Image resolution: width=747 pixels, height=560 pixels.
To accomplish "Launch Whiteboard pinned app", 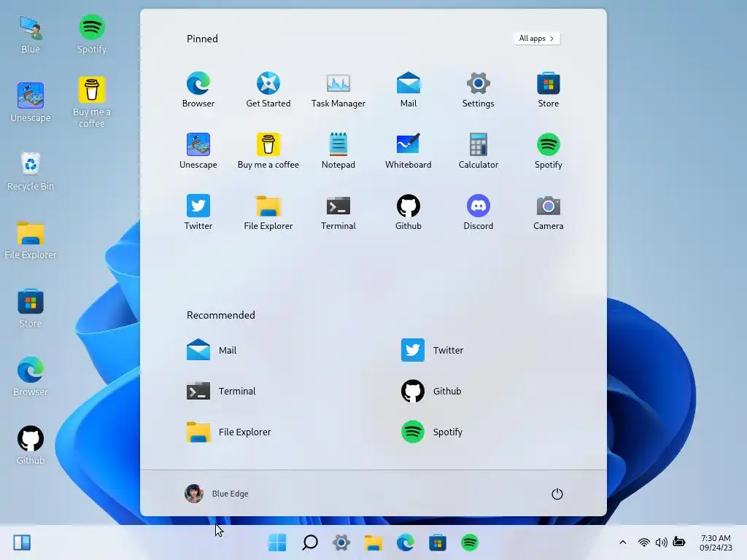I will point(409,150).
